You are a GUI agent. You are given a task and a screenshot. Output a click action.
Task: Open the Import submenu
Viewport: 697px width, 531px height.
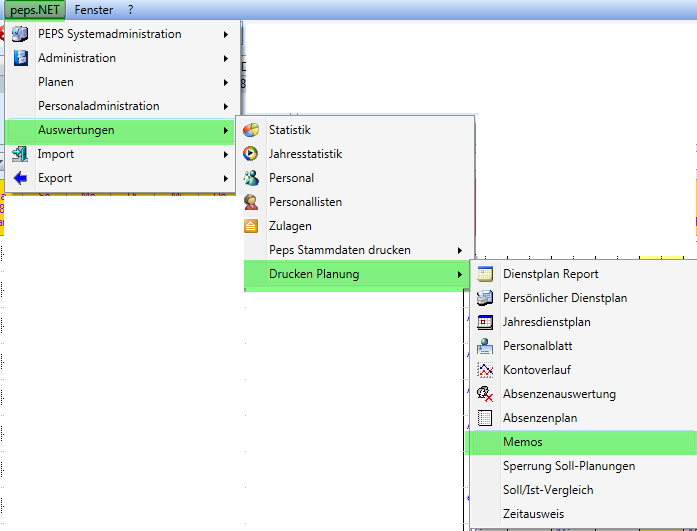pyautogui.click(x=120, y=154)
